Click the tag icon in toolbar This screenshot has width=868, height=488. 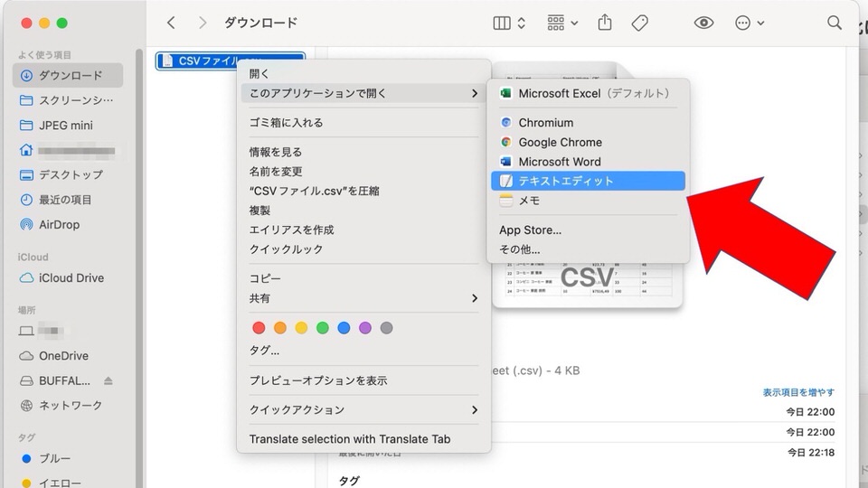point(639,23)
